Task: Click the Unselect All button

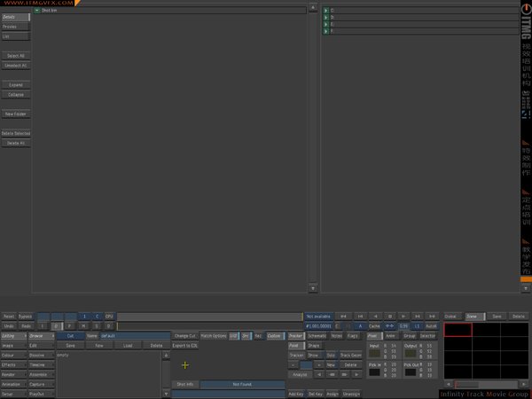Action: pyautogui.click(x=16, y=66)
